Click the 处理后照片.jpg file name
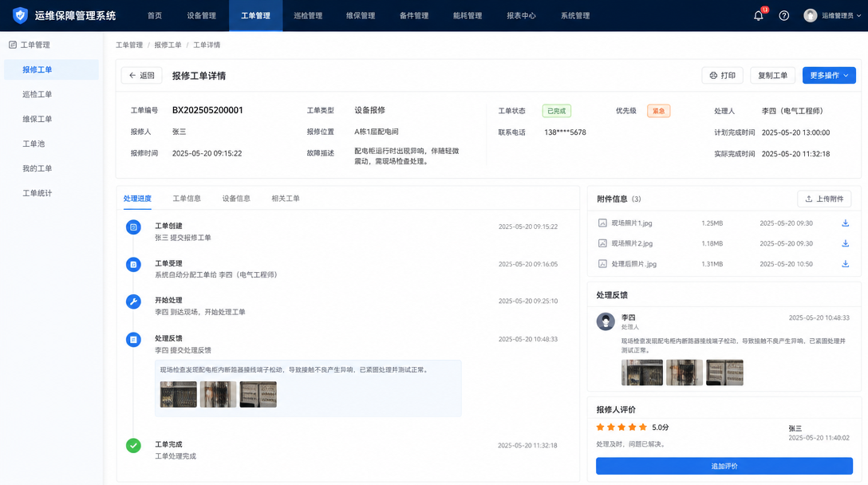 coord(633,264)
